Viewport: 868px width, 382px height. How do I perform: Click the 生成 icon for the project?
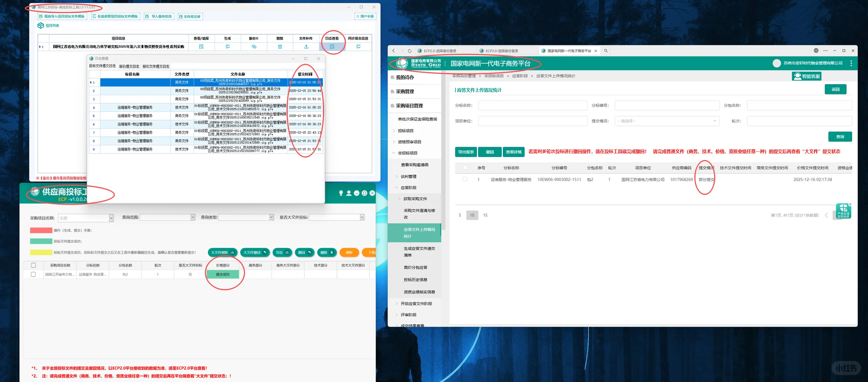point(227,47)
